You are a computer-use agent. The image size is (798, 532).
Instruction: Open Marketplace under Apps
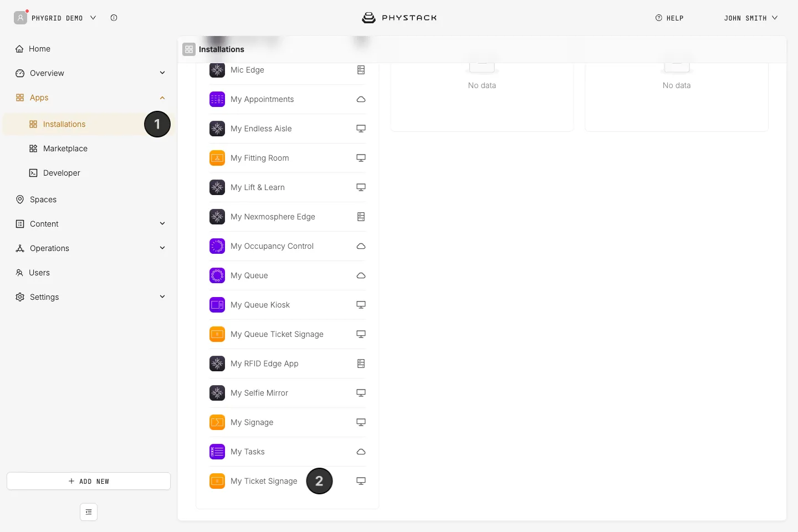89,149
